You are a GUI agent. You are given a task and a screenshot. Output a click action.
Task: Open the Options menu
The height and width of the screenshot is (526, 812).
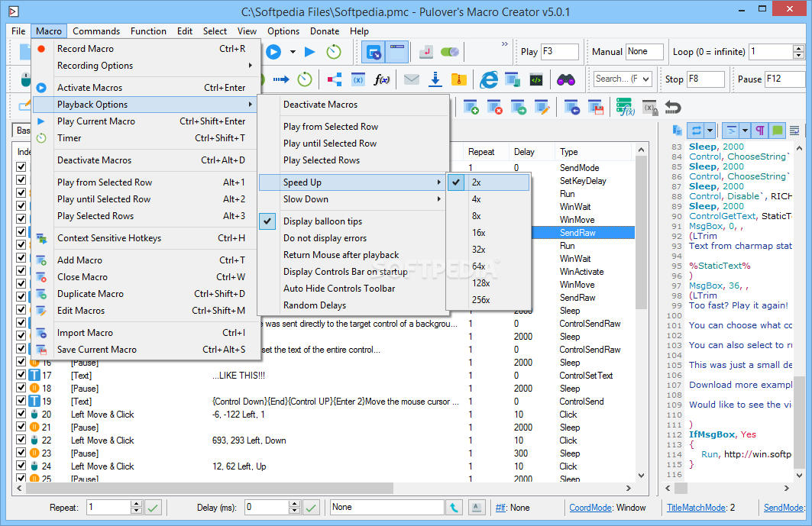(x=283, y=31)
